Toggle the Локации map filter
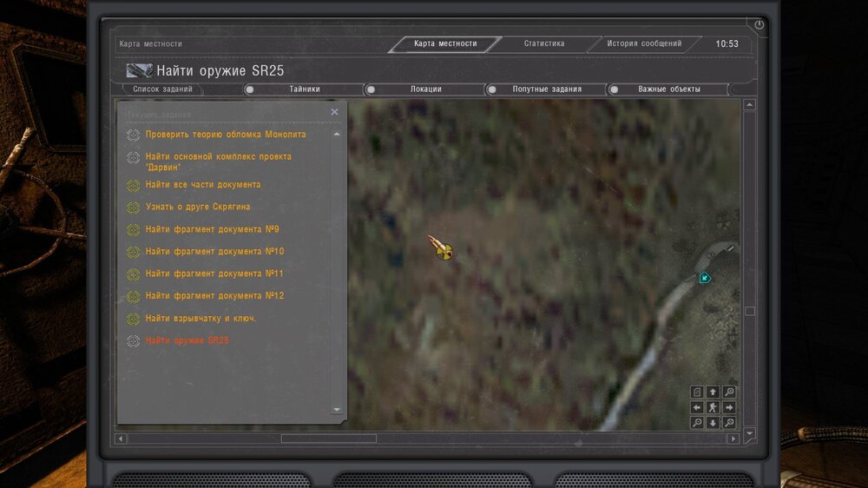 pyautogui.click(x=371, y=89)
